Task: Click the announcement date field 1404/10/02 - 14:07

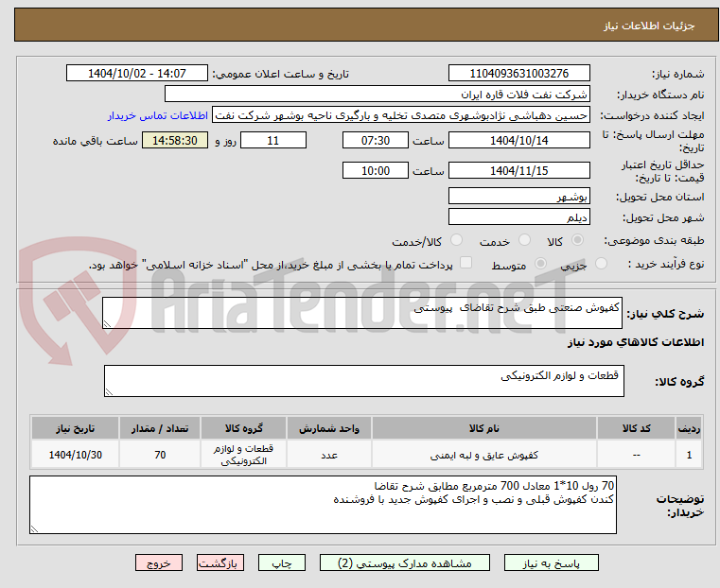Action: point(137,74)
